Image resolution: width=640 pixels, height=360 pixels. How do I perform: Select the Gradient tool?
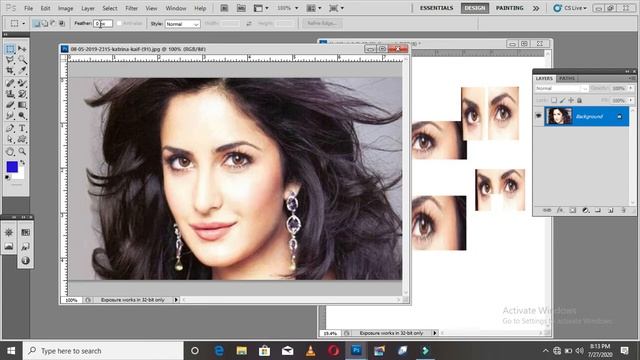[x=22, y=105]
